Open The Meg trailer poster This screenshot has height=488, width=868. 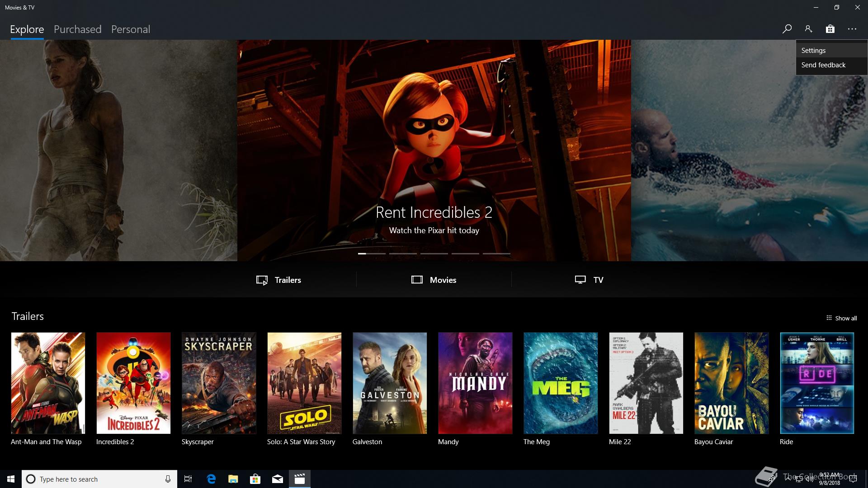561,383
